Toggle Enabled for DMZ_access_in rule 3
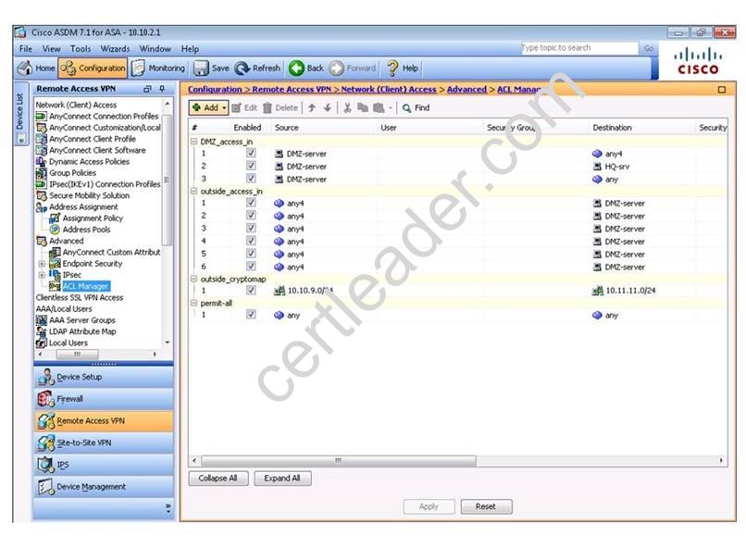This screenshot has width=746, height=560. point(251,179)
